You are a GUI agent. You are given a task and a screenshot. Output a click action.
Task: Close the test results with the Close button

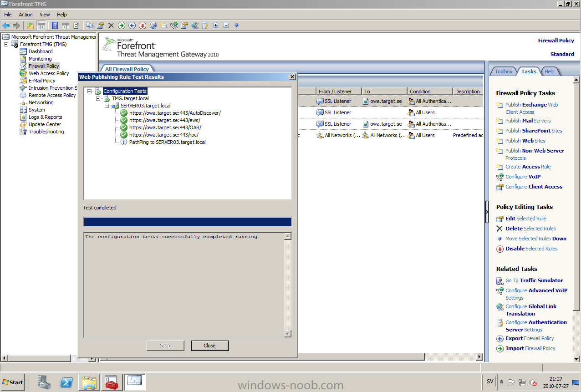tap(210, 346)
